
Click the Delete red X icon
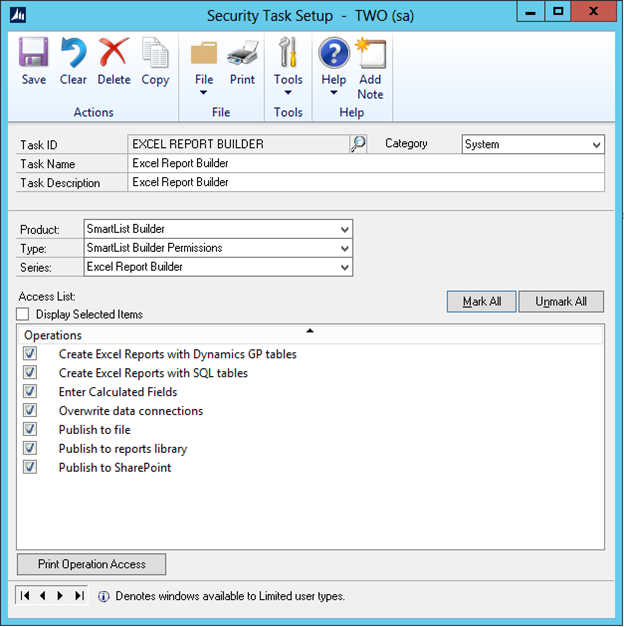114,52
